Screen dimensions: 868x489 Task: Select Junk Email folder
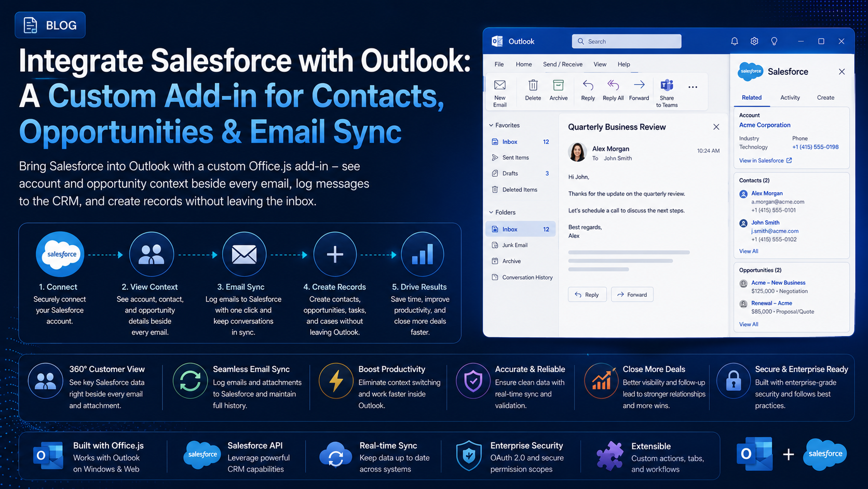click(x=521, y=245)
